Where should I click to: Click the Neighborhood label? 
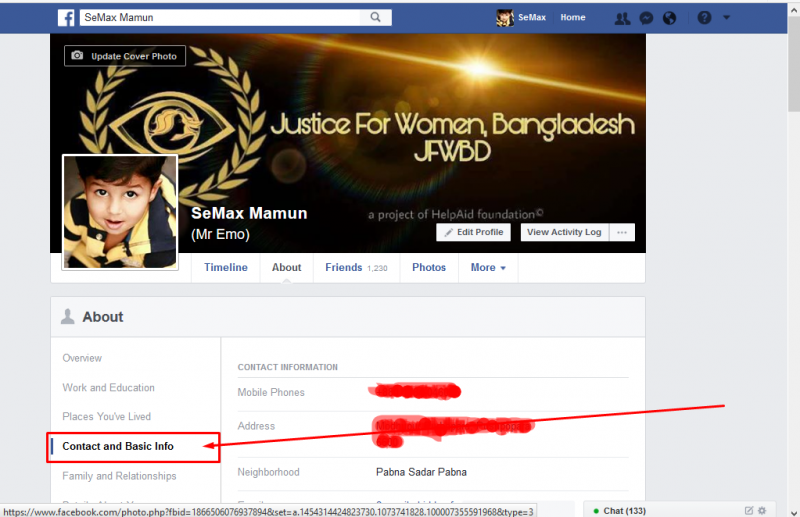coord(268,473)
